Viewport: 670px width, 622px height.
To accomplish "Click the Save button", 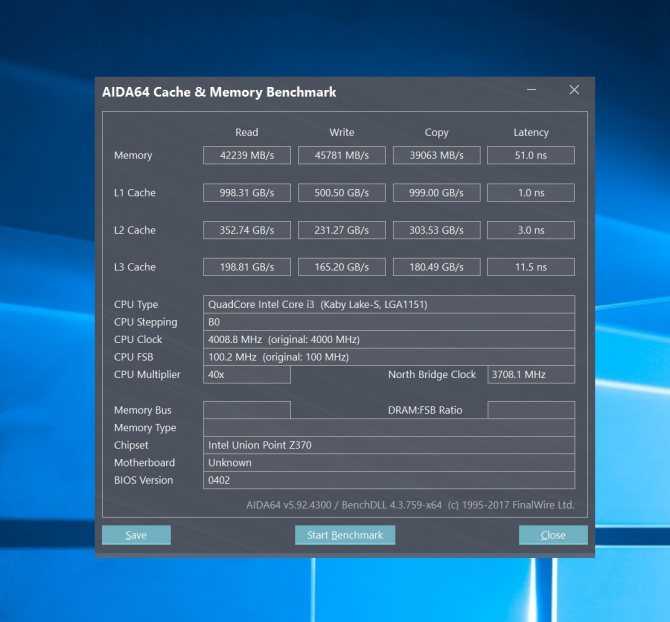I will pyautogui.click(x=136, y=535).
